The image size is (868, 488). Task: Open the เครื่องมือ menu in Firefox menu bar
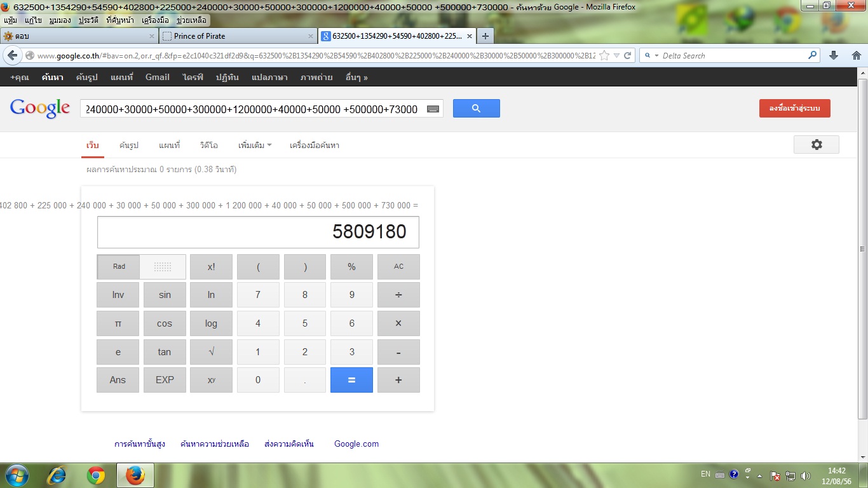tap(155, 20)
